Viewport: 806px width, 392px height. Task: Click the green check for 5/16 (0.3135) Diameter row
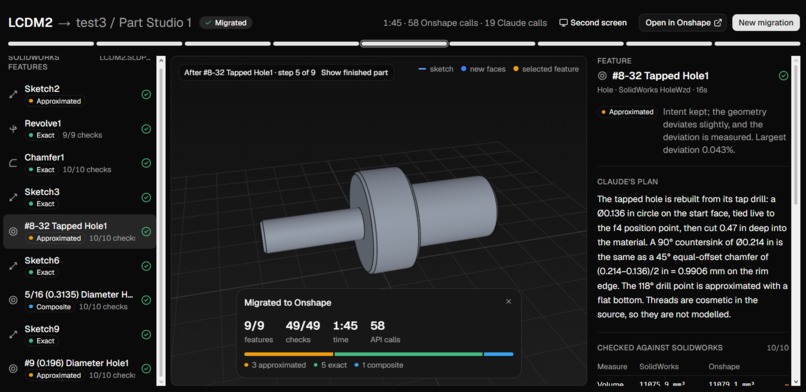coord(146,300)
